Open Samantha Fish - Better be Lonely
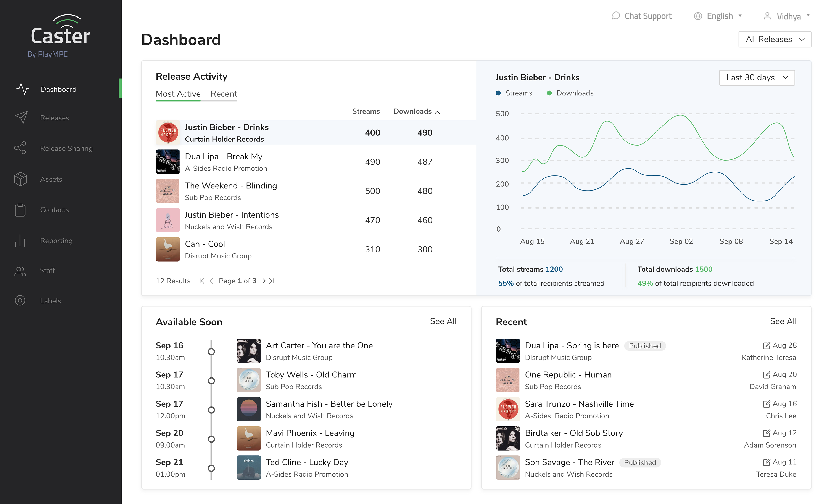This screenshot has width=831, height=504. coord(329,404)
